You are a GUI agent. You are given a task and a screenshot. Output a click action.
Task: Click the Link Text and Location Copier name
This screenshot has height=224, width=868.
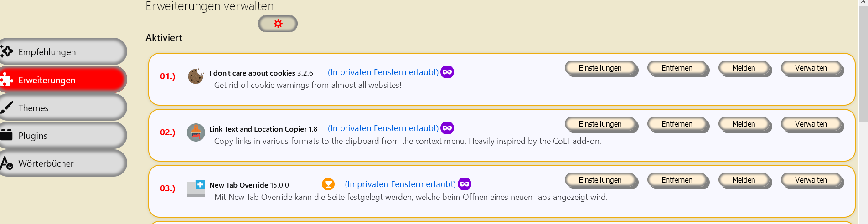coord(258,129)
